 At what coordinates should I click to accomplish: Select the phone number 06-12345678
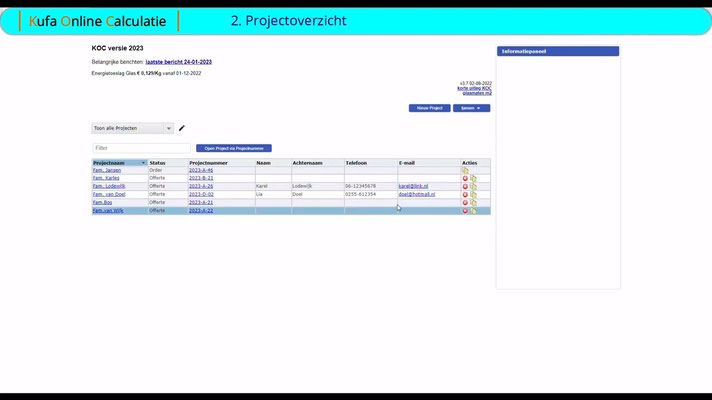pyautogui.click(x=361, y=186)
